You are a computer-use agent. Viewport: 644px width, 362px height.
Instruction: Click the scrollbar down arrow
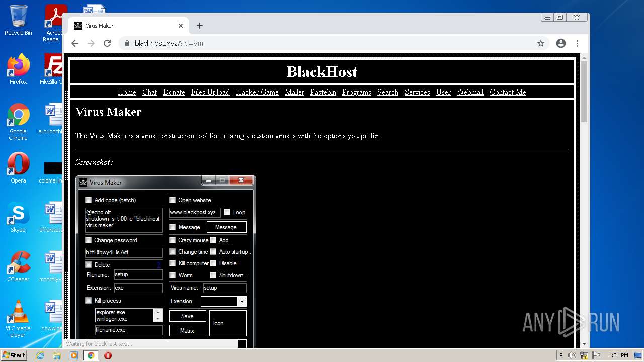click(584, 344)
